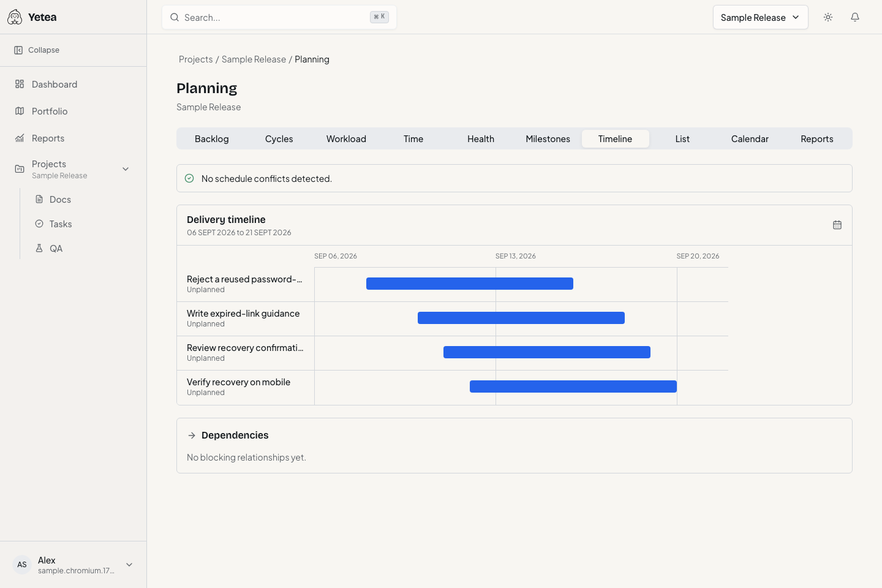Open the Reports tab in Planning
The width and height of the screenshot is (882, 588).
coord(817,139)
